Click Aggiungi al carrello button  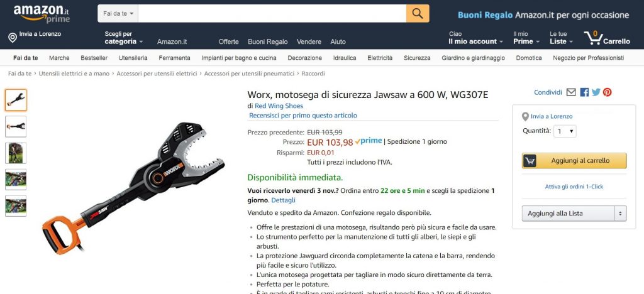(x=574, y=161)
